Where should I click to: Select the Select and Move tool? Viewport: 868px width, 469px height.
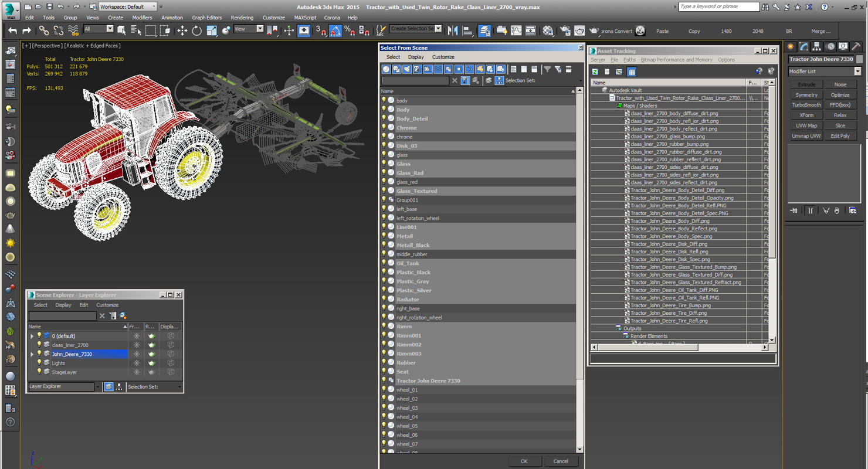[x=182, y=30]
